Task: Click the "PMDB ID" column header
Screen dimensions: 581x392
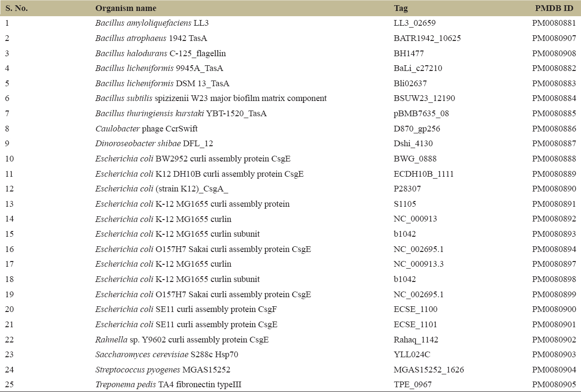Action: [555, 8]
